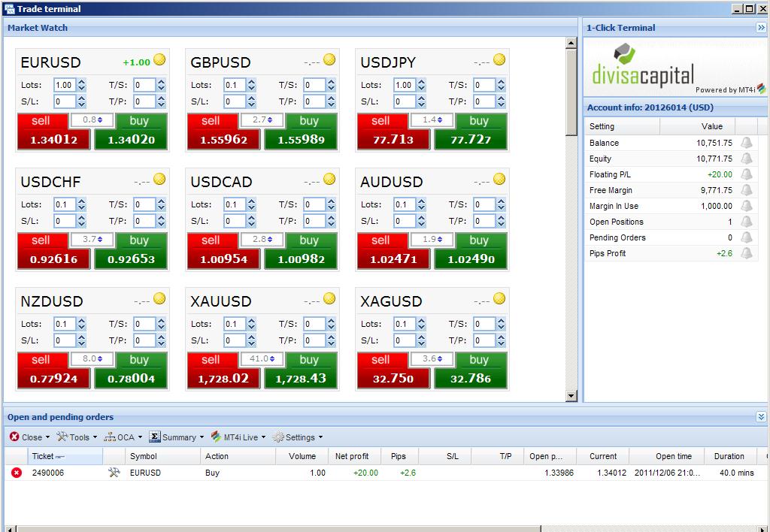The width and height of the screenshot is (770, 532).
Task: Open the Summary dropdown menu
Action: [x=177, y=437]
